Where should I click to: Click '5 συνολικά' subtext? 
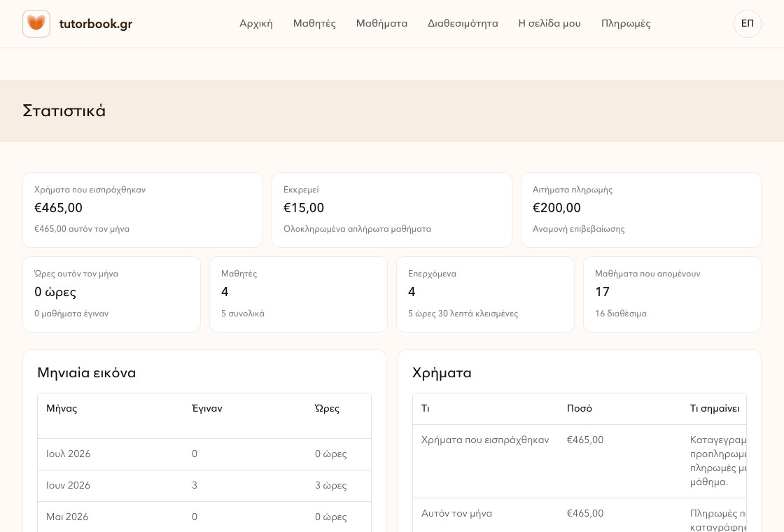(x=242, y=314)
